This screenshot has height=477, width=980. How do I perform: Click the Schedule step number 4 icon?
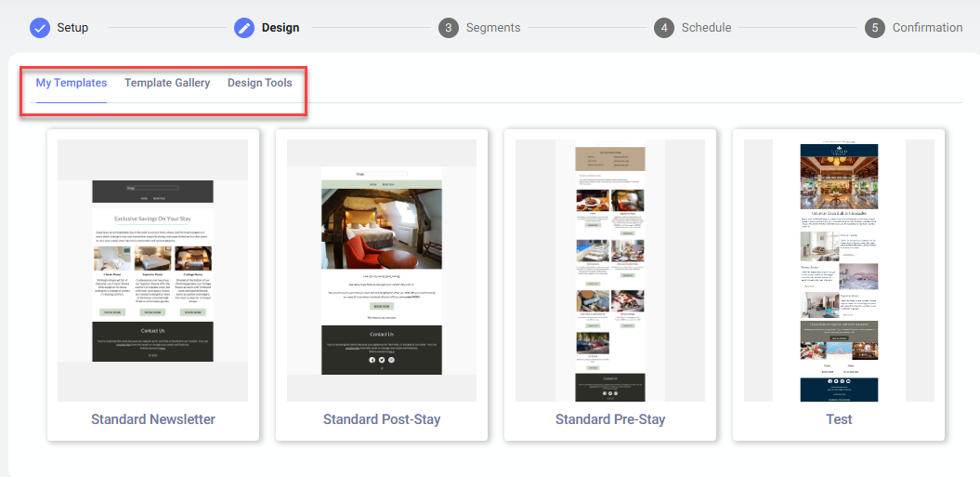pyautogui.click(x=663, y=28)
